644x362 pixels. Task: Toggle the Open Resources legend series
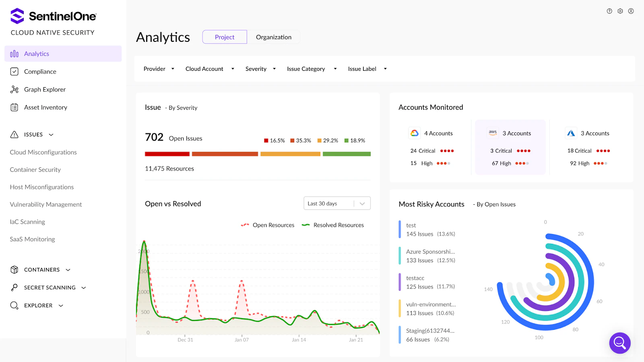[268, 225]
